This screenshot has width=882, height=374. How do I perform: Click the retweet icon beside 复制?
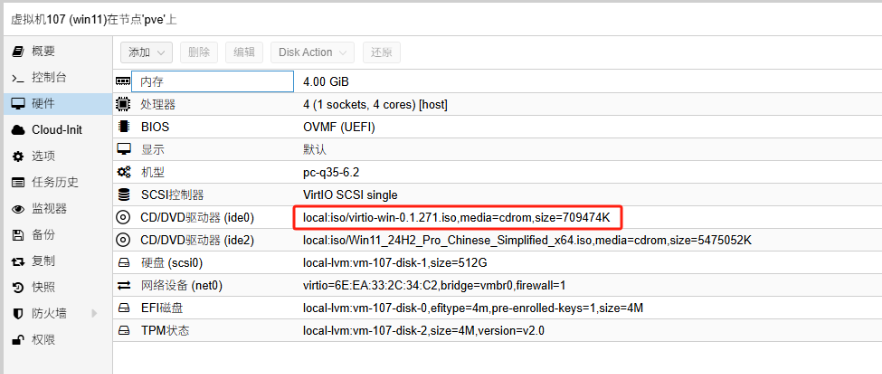coord(18,262)
